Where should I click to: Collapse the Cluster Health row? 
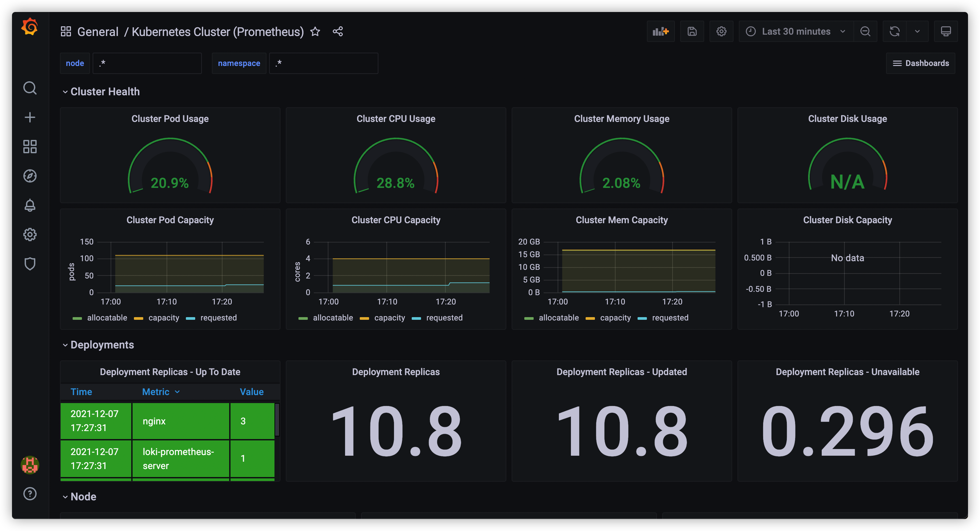click(x=101, y=92)
